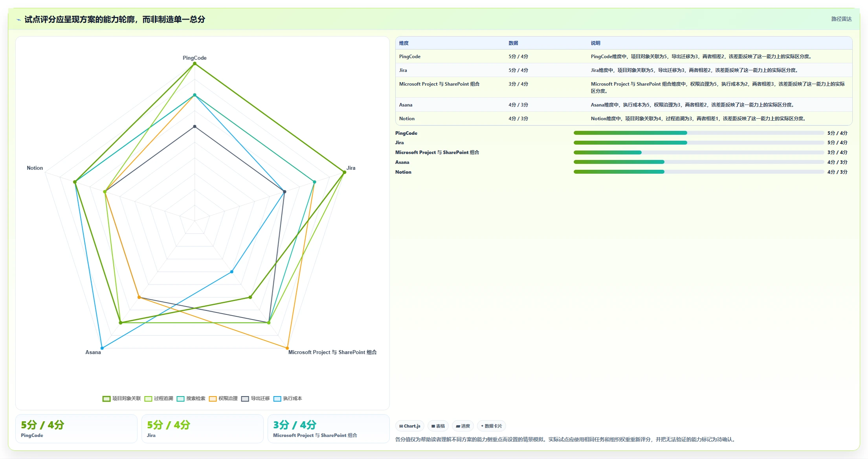This screenshot has height=459, width=868.
Task: Click the 路径雷达 label in the header
Action: pos(841,19)
